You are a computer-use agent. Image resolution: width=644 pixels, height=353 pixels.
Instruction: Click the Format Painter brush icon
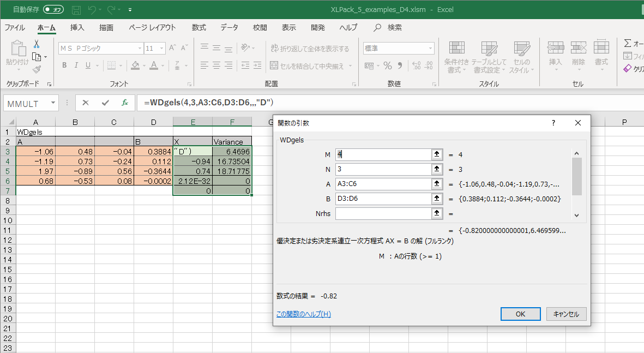pos(37,69)
